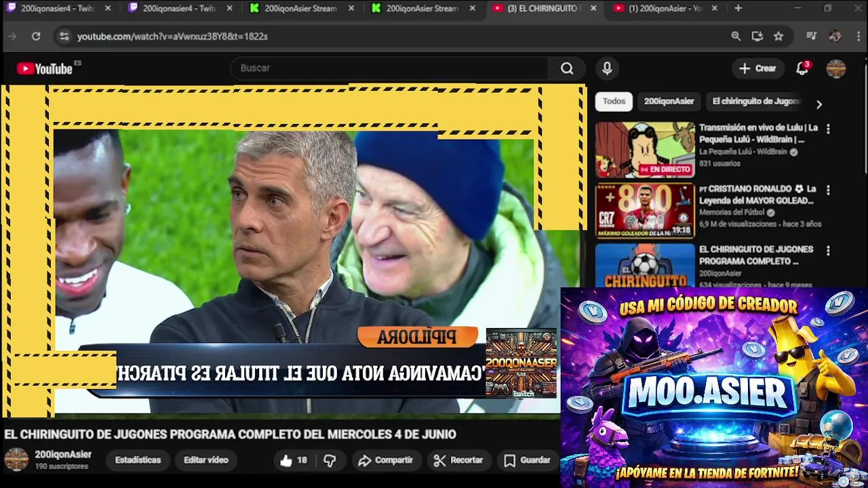Open YouTube notifications bell
The height and width of the screenshot is (488, 868).
tap(802, 68)
